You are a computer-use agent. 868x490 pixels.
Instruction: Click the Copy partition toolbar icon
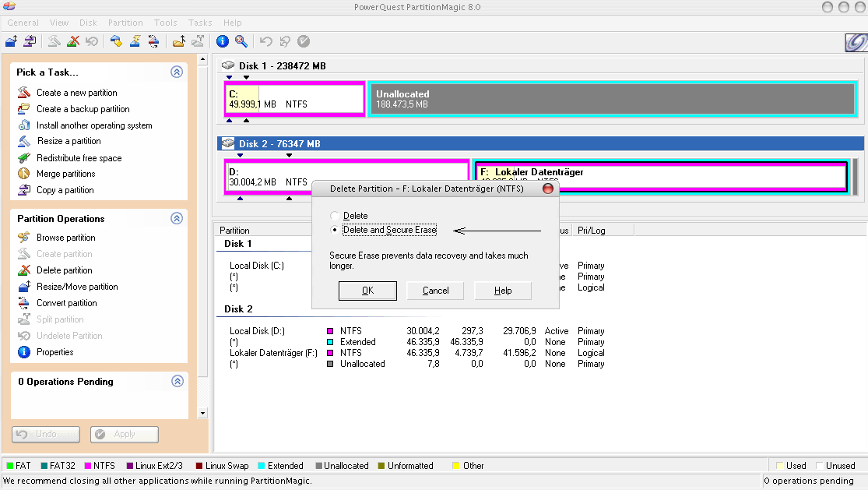[30, 41]
